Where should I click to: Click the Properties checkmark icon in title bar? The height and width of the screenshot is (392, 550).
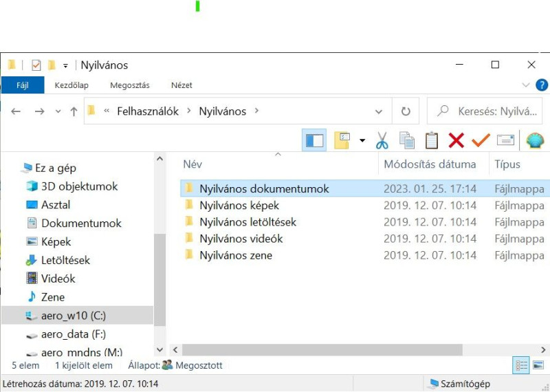point(36,65)
